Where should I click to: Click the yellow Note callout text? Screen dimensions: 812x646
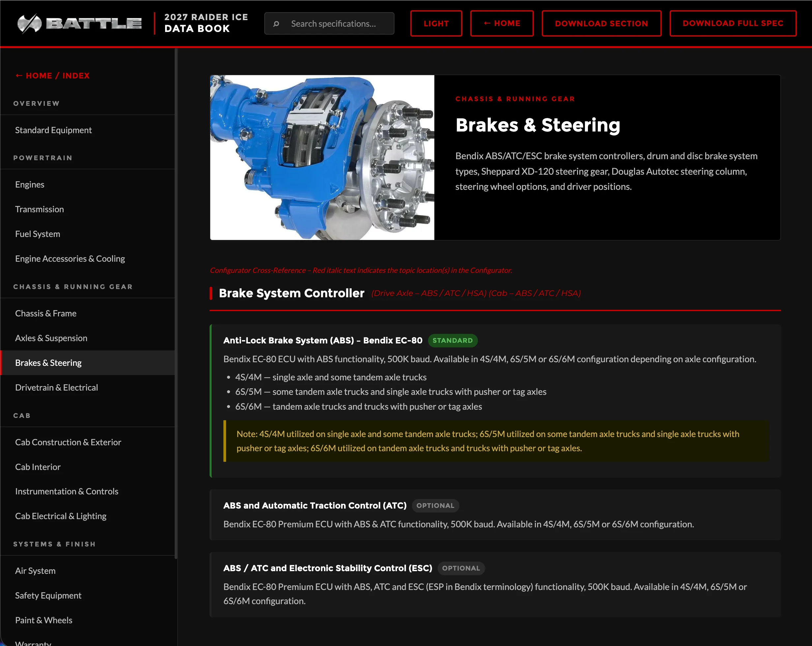click(x=488, y=441)
